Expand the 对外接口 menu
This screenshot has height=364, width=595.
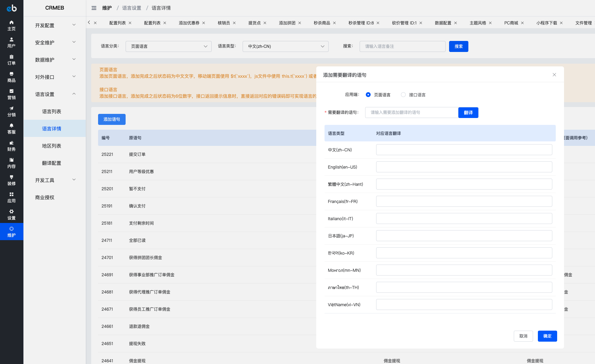(x=55, y=77)
